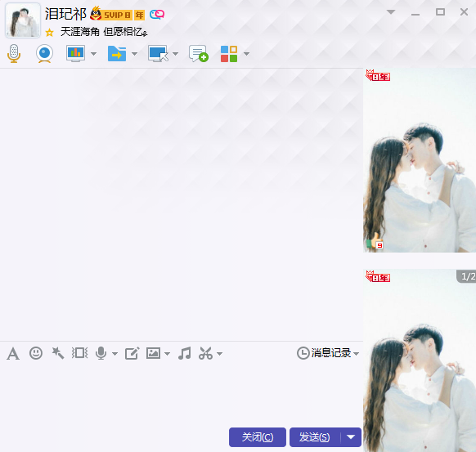Expand the send file dropdown arrow
This screenshot has width=476, height=452.
point(134,54)
